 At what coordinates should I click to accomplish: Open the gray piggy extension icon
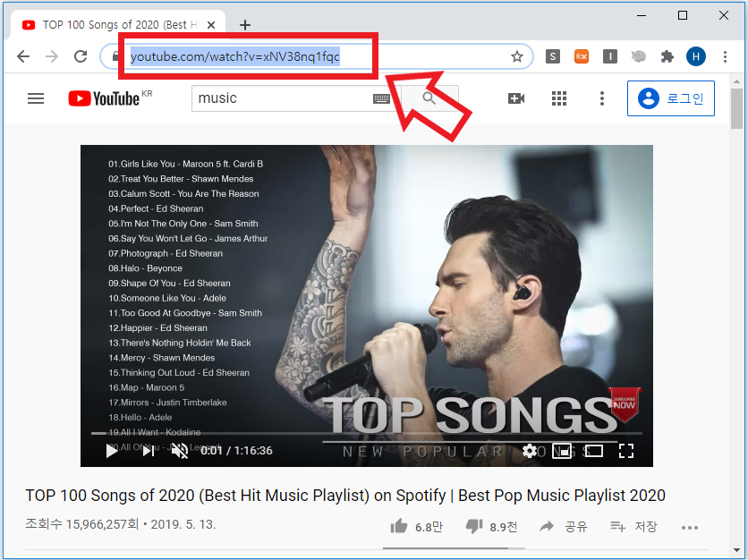638,56
